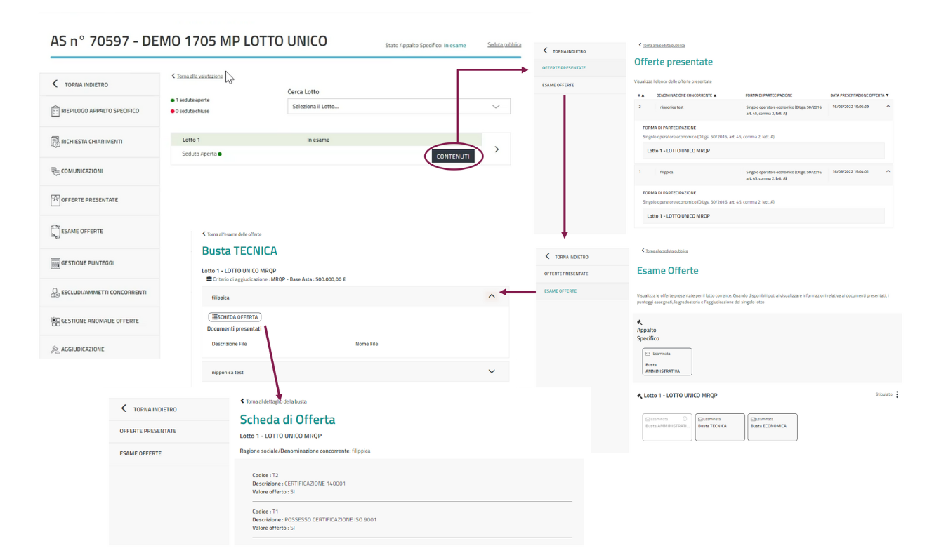This screenshot has width=946, height=560.
Task: Click the info icon on greyed Busta Amministrativa card
Action: [685, 419]
